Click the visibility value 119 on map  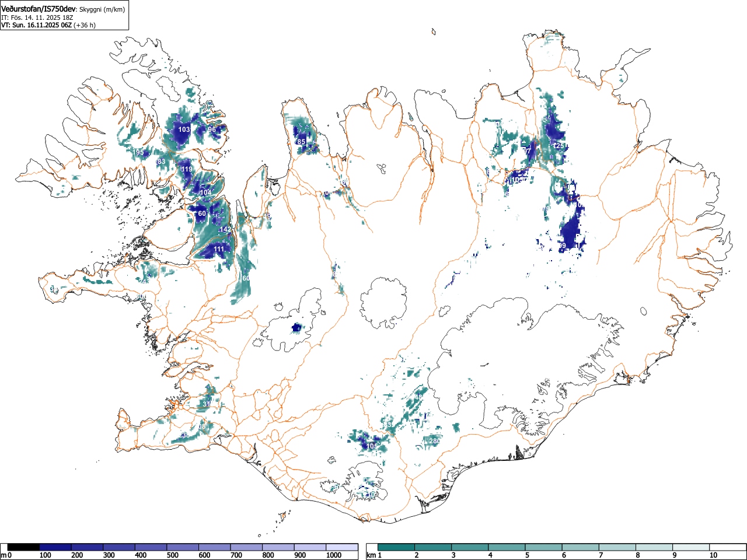(x=187, y=169)
